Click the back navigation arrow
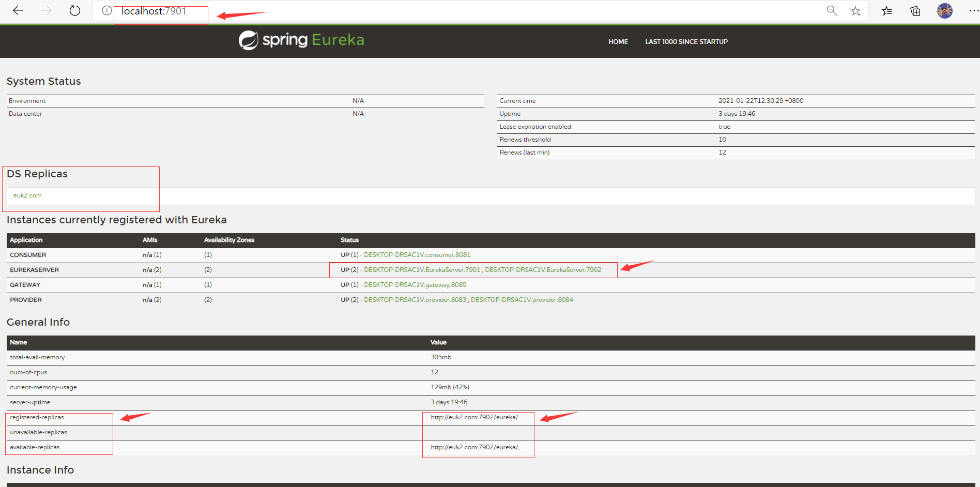Screen dimensions: 980x487 [x=18, y=10]
